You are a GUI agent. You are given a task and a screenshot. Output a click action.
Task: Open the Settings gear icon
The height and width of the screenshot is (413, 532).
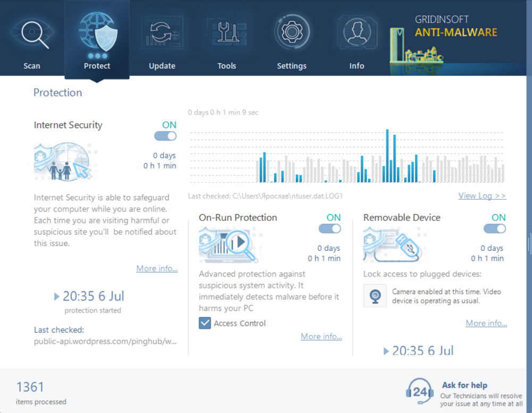[292, 33]
